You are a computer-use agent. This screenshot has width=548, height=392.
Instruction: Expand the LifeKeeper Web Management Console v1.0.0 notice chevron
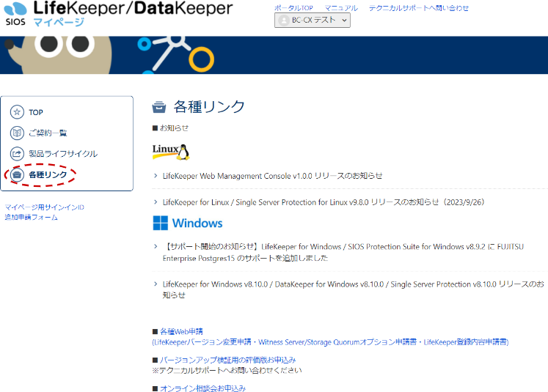(x=156, y=176)
